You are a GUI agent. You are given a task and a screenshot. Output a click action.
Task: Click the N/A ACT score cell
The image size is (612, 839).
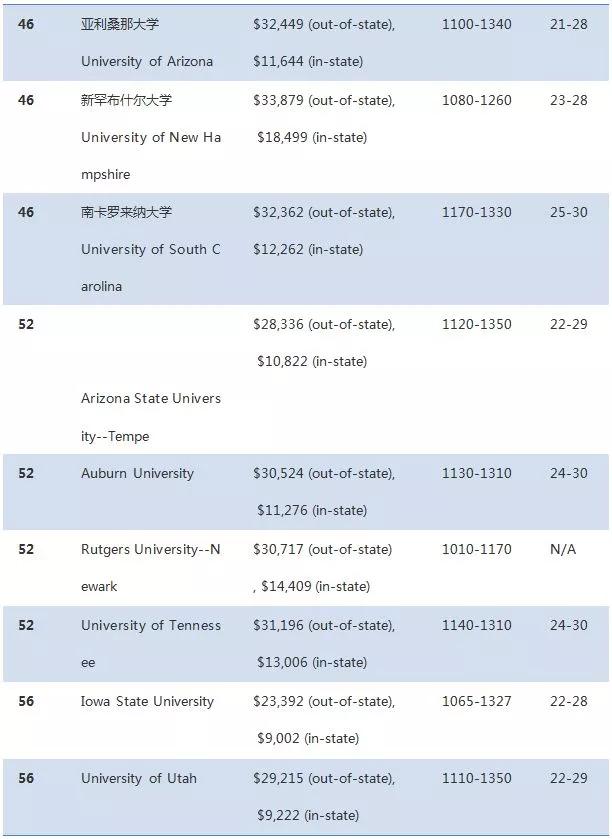563,549
